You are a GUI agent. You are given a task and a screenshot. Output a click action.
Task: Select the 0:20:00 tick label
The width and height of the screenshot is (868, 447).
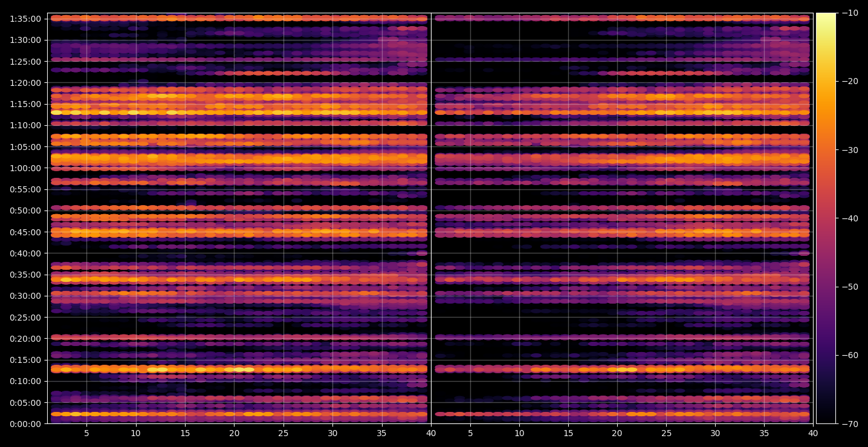point(25,339)
